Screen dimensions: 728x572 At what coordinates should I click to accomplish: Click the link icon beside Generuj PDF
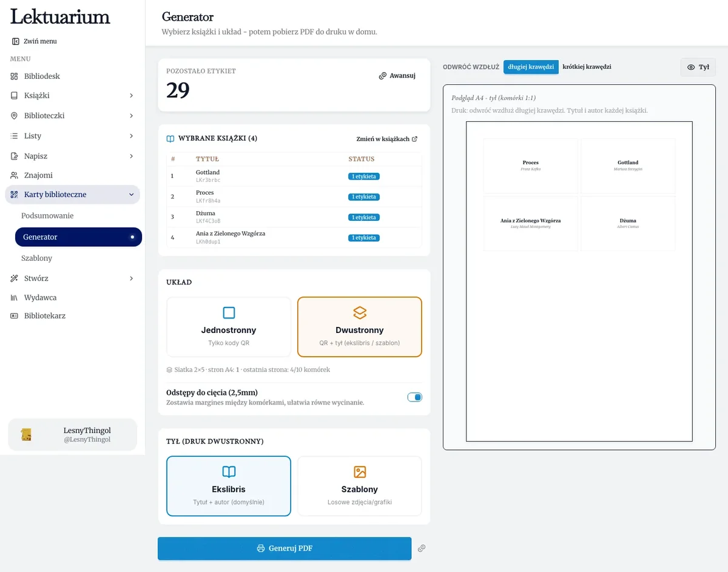(422, 548)
